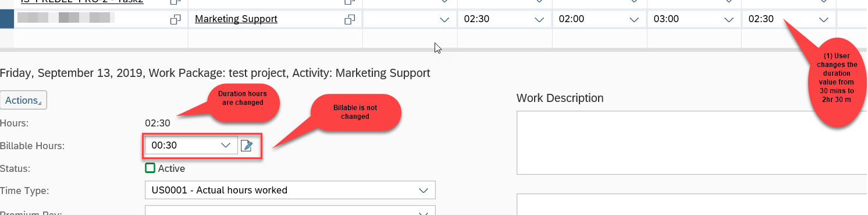
Task: Open the Actions menu button
Action: (x=23, y=100)
